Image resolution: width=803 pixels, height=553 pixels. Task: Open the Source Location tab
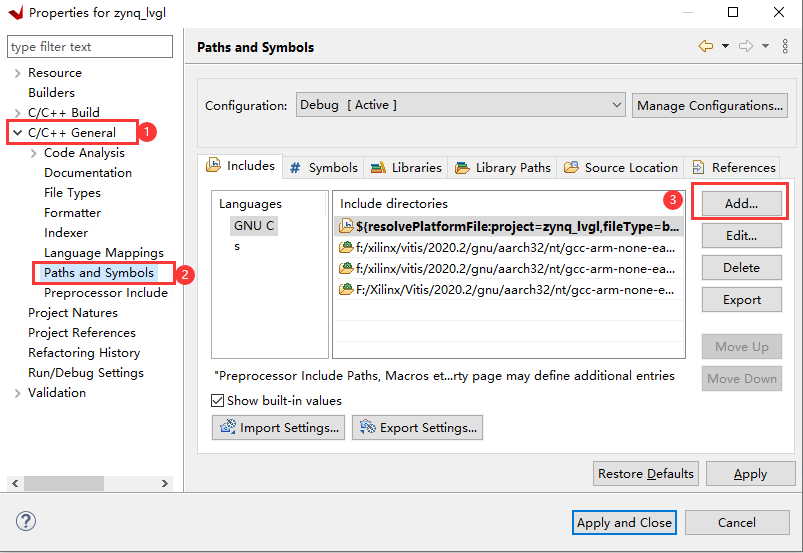621,167
